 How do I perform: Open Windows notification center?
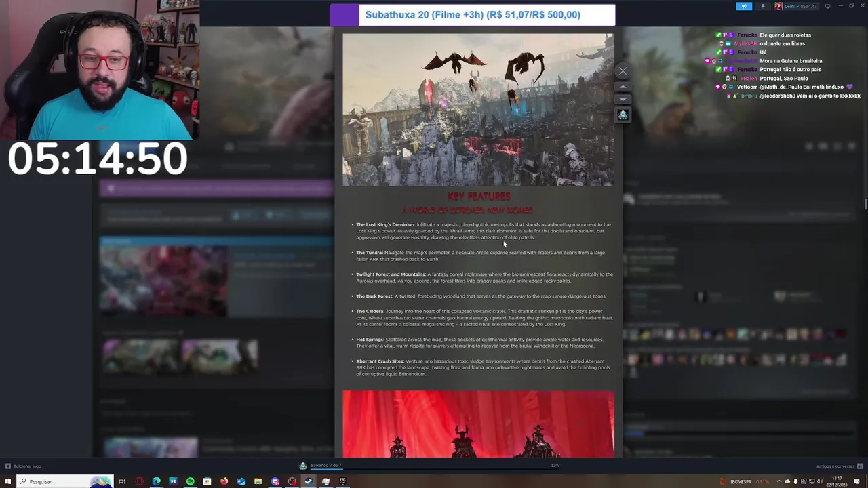(857, 481)
